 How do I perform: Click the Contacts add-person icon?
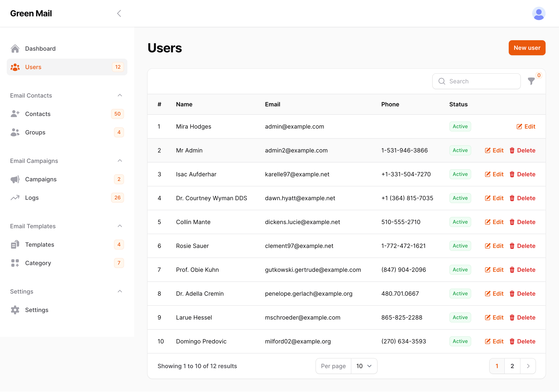(15, 114)
